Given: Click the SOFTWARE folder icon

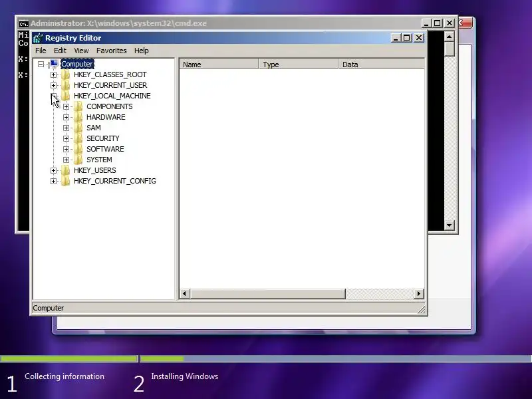Looking at the screenshot, I should click(x=78, y=149).
